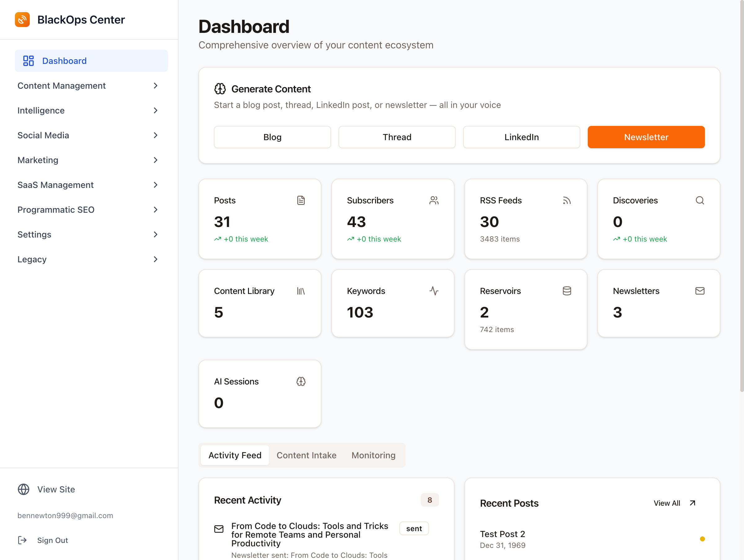Click the Sign Out link
Viewport: 744px width, 560px height.
tap(52, 540)
